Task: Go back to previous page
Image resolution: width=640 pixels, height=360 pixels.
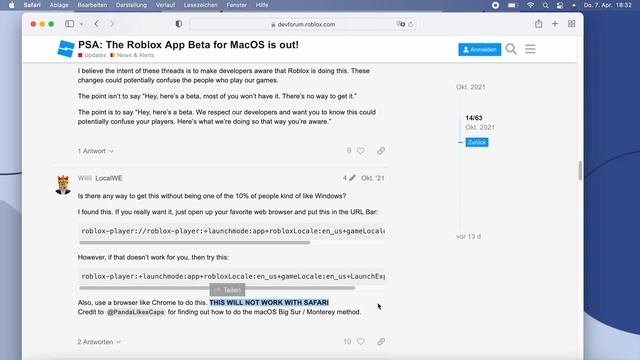Action: point(96,24)
